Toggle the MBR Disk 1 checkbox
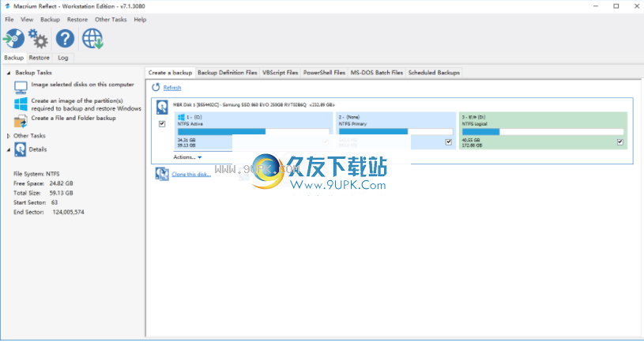644x343 pixels. click(162, 123)
